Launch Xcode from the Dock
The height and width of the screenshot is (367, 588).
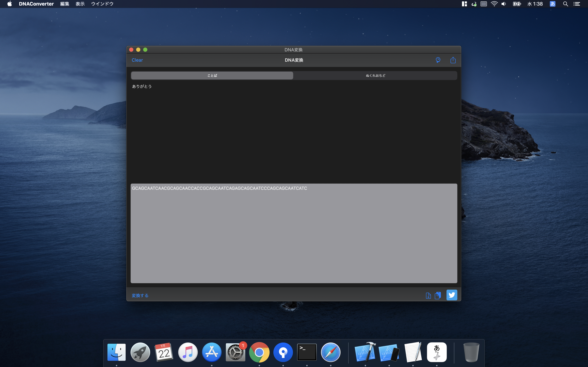(365, 352)
